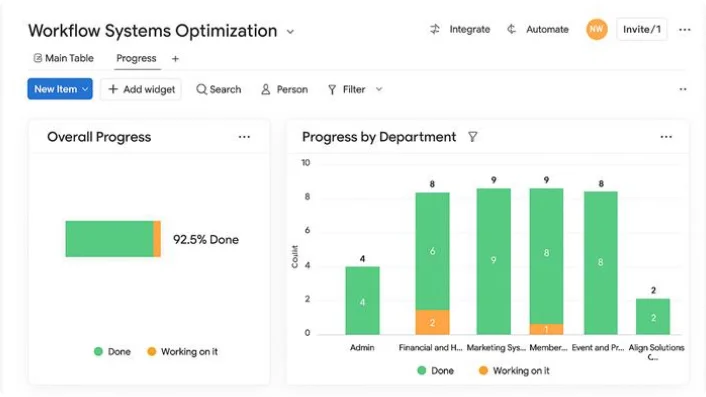The width and height of the screenshot is (706, 397).
Task: Open the Person filter
Action: (x=285, y=89)
